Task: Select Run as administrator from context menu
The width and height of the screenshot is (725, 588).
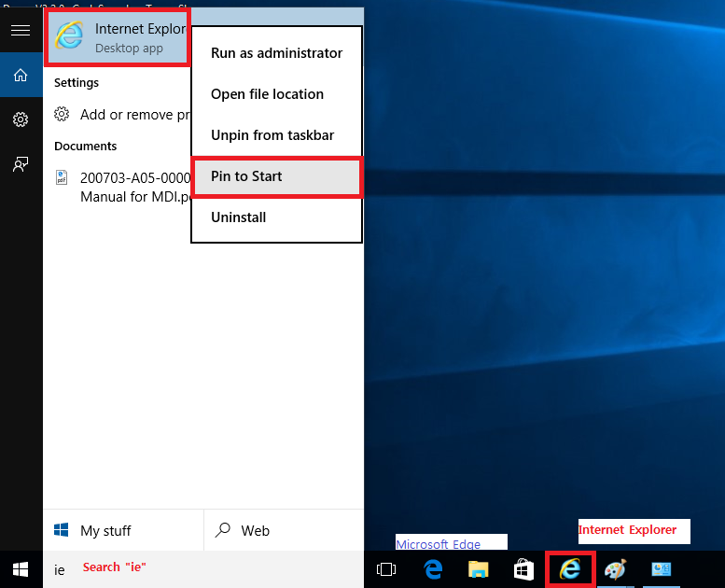Action: pyautogui.click(x=276, y=53)
